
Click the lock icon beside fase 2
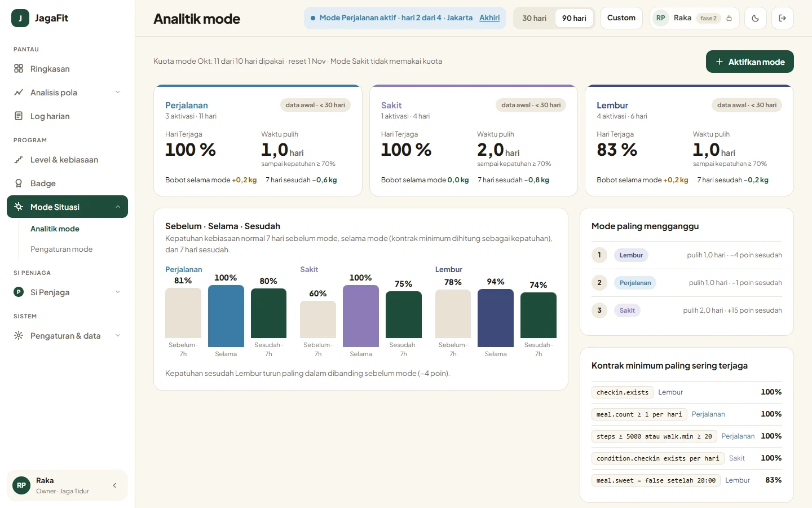pyautogui.click(x=729, y=18)
